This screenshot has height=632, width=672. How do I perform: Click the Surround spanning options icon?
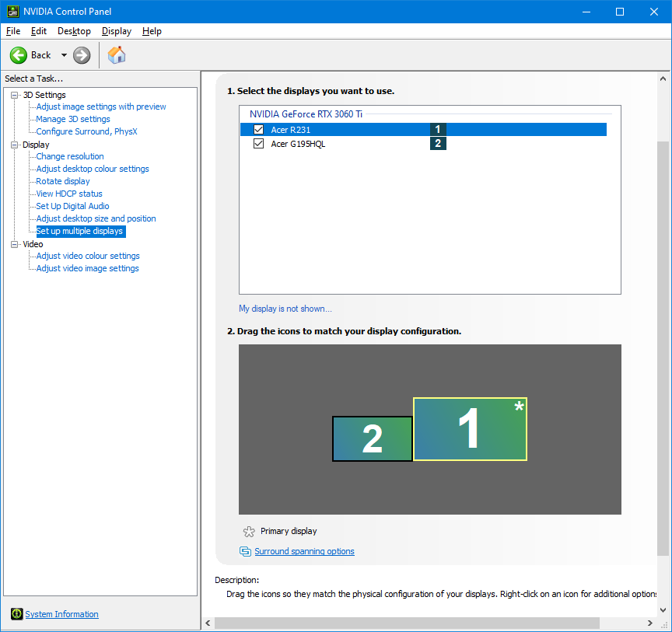coord(245,551)
